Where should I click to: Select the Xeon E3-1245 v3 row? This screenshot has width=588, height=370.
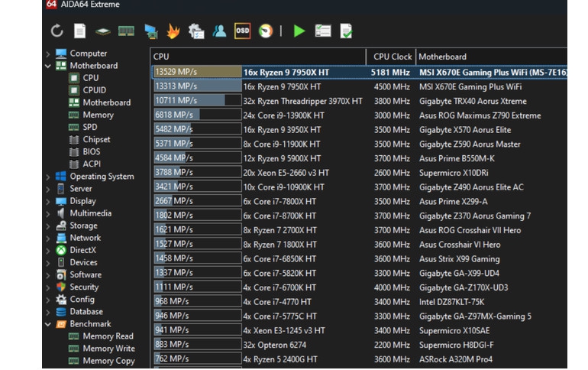pos(359,330)
